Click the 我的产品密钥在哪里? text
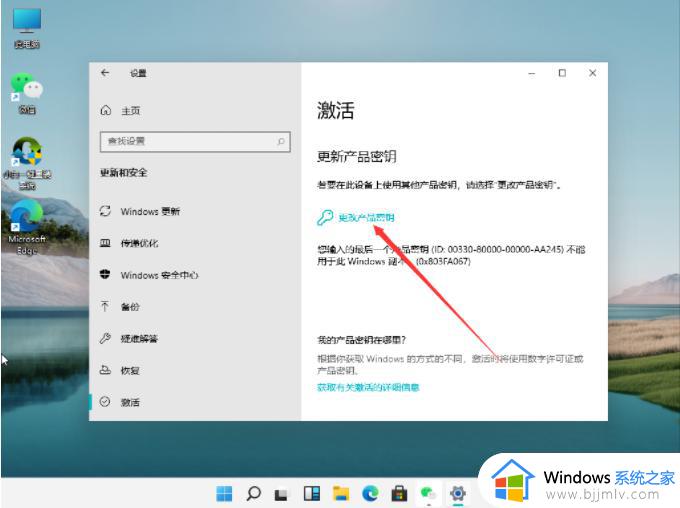This screenshot has width=680, height=508. (361, 340)
